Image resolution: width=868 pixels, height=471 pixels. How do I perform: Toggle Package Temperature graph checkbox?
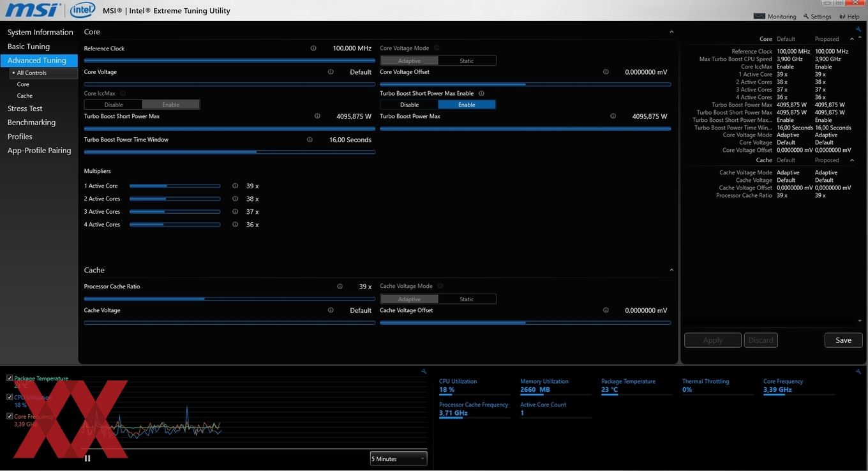pos(10,378)
